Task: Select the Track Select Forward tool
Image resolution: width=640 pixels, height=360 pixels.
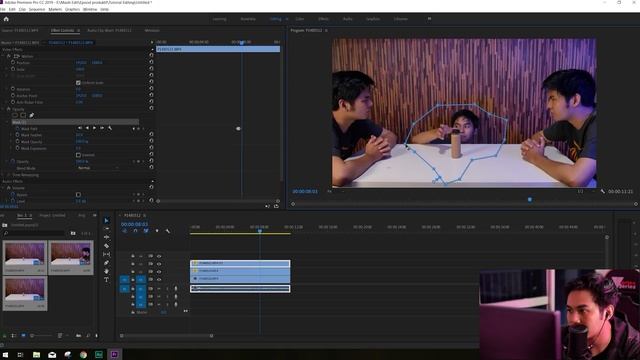Action: coord(107,229)
